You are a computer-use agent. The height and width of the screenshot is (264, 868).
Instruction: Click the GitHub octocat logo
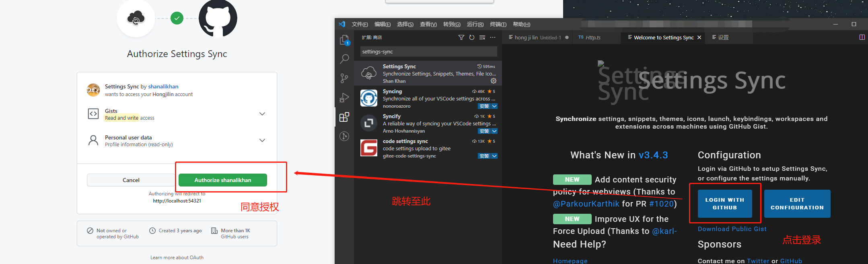point(218,18)
